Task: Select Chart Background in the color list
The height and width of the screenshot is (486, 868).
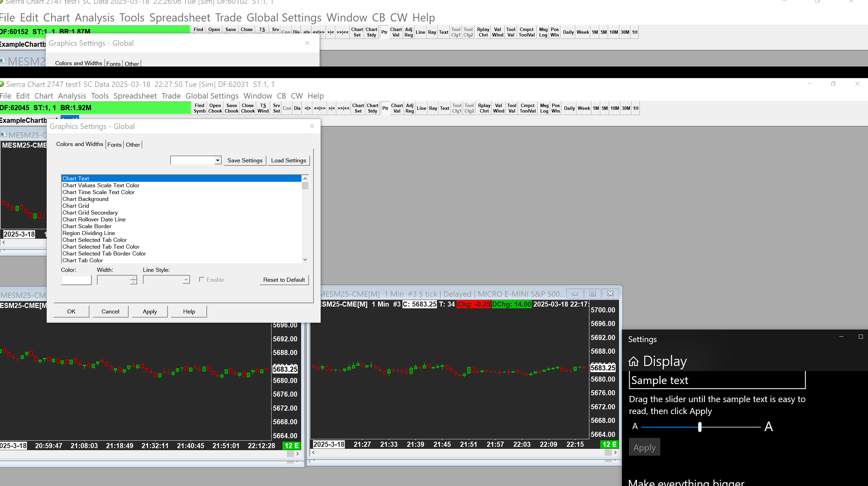Action: coord(85,199)
